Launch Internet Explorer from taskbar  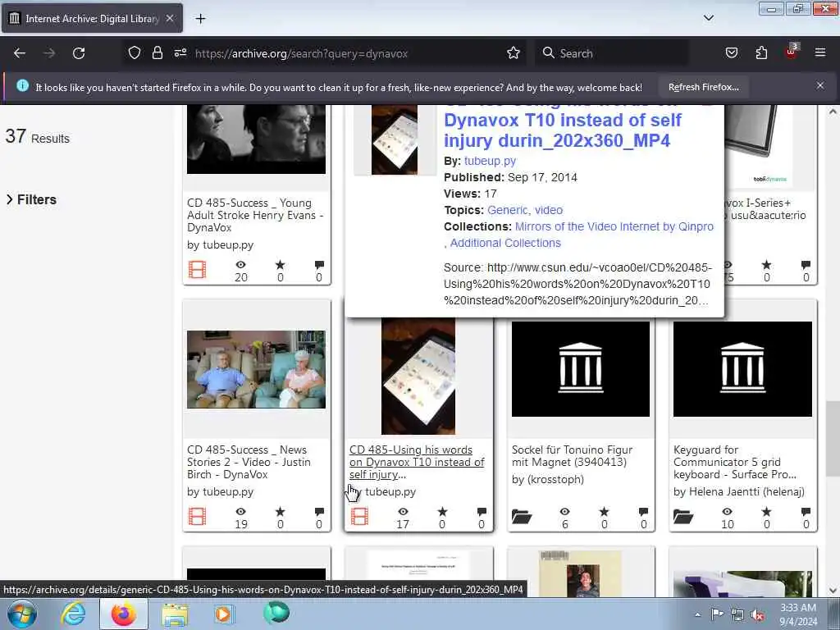click(x=73, y=614)
